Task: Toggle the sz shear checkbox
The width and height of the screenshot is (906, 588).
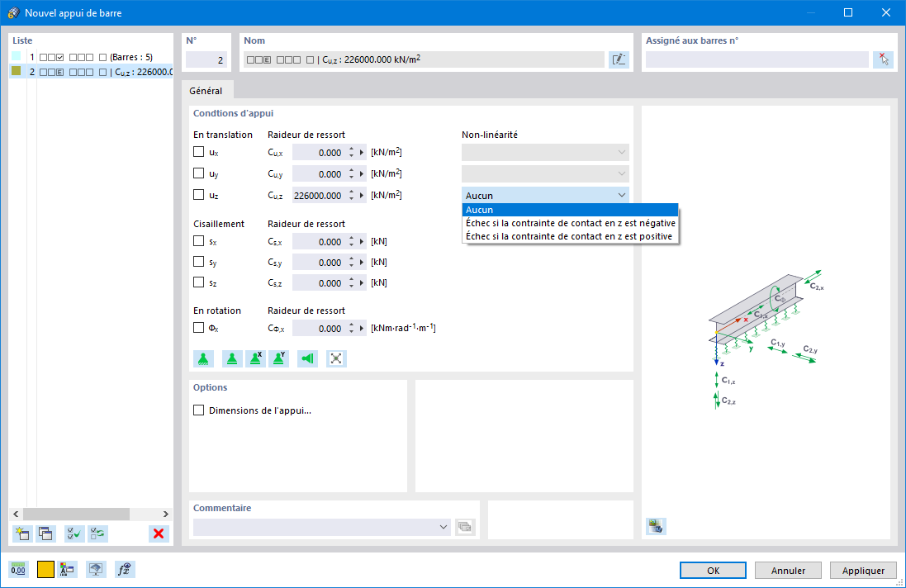Action: pos(199,282)
